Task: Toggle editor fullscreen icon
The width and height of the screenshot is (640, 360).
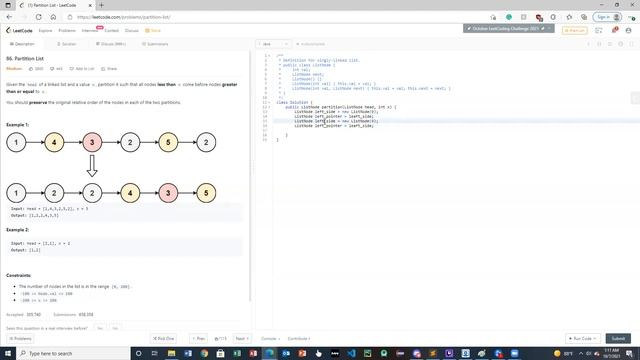Action: [x=631, y=44]
